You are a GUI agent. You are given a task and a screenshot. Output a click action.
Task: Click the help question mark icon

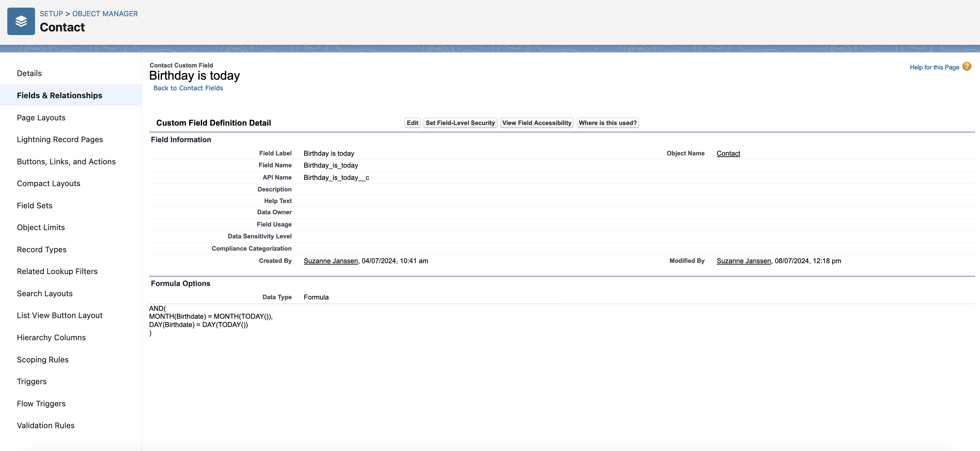967,66
